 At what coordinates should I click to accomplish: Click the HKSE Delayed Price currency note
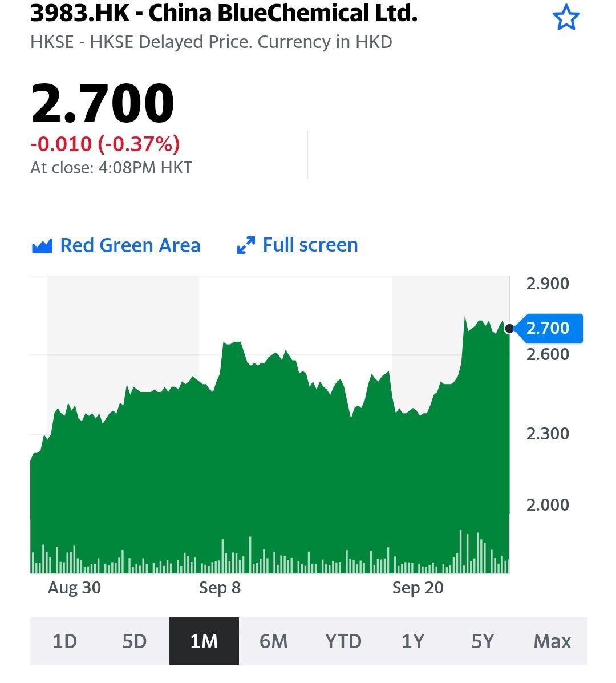click(x=211, y=42)
